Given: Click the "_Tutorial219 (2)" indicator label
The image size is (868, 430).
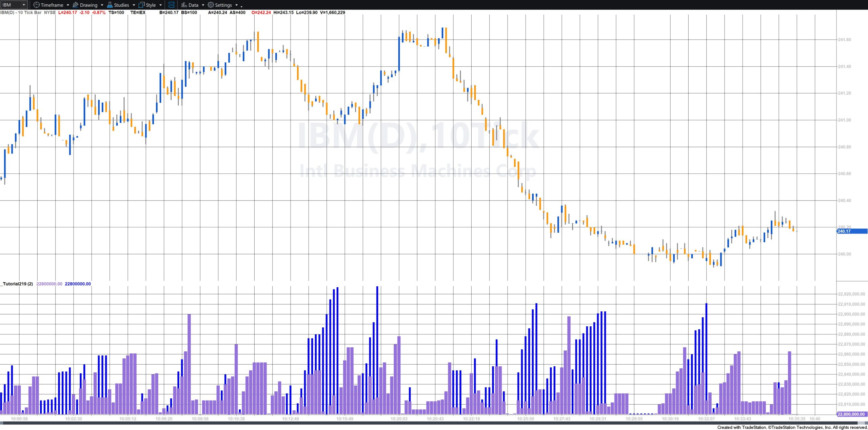Looking at the screenshot, I should click(x=17, y=284).
